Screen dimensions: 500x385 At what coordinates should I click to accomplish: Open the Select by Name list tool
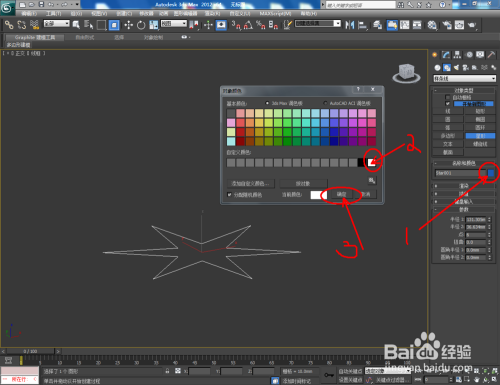point(88,25)
